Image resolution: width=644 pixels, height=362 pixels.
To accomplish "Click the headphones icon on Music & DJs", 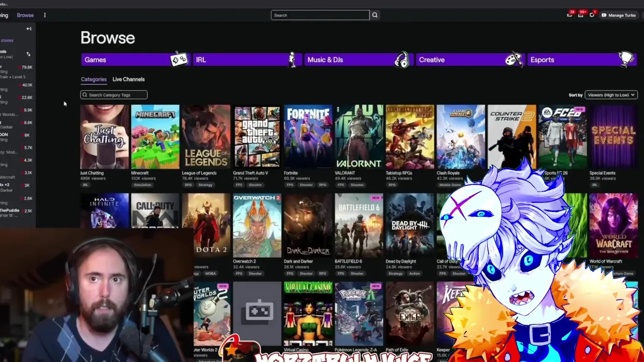I will pos(401,59).
